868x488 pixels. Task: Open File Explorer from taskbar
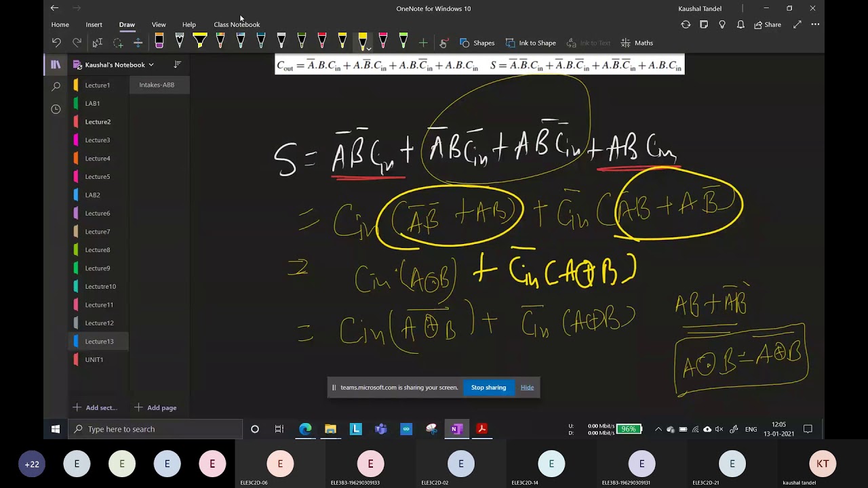[330, 429]
